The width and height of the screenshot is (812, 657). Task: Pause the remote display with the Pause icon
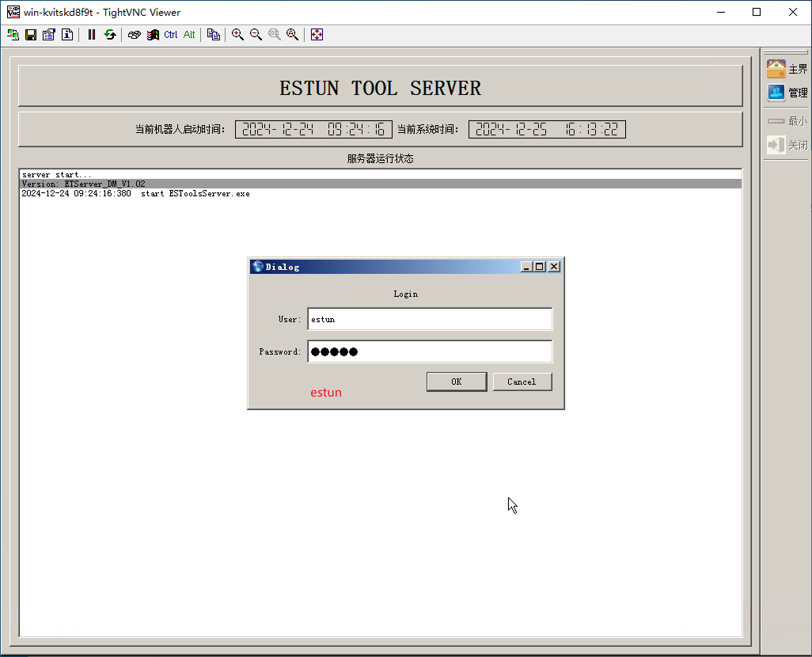pyautogui.click(x=92, y=35)
